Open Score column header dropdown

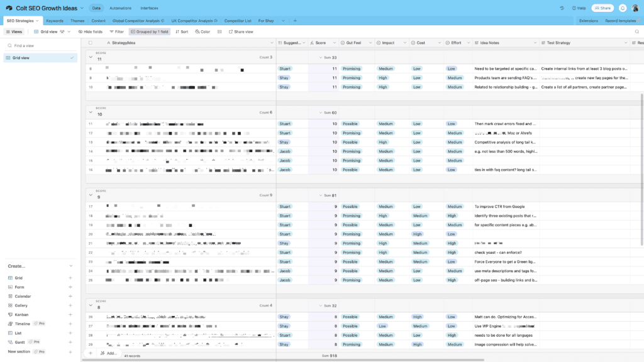(x=335, y=43)
